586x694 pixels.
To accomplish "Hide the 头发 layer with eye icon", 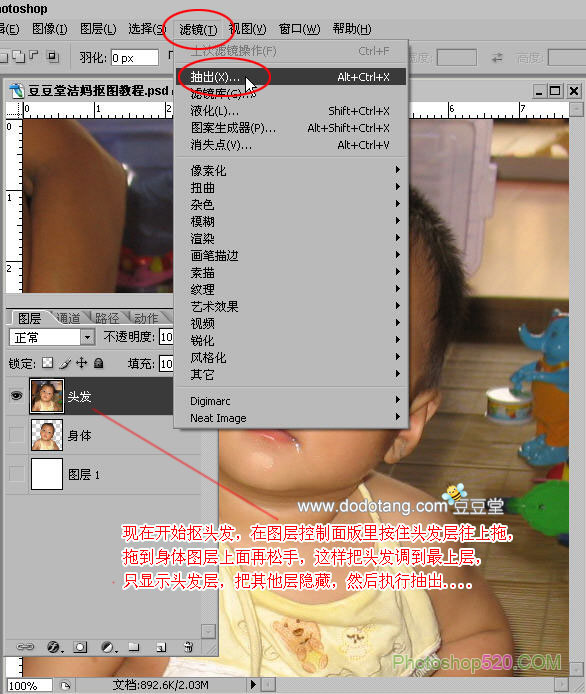I will click(16, 395).
